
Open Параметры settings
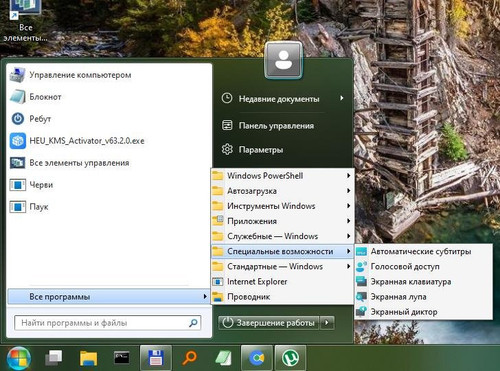pyautogui.click(x=283, y=149)
